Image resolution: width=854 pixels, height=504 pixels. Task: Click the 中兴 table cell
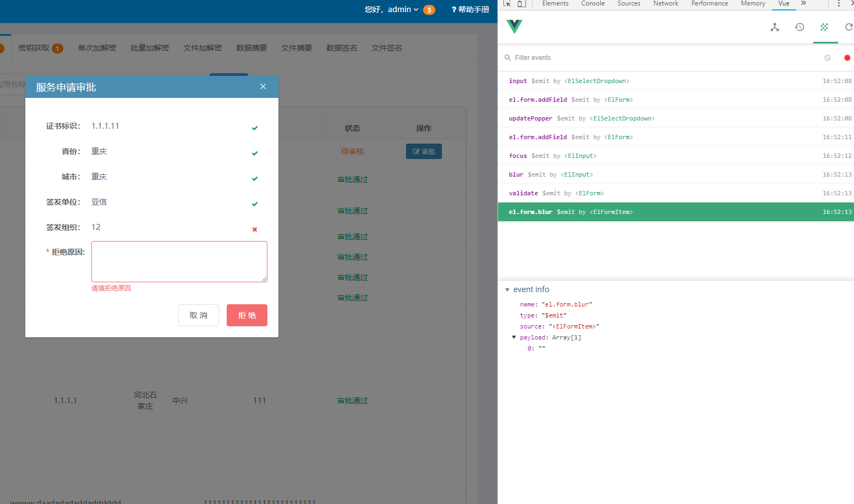(x=180, y=401)
